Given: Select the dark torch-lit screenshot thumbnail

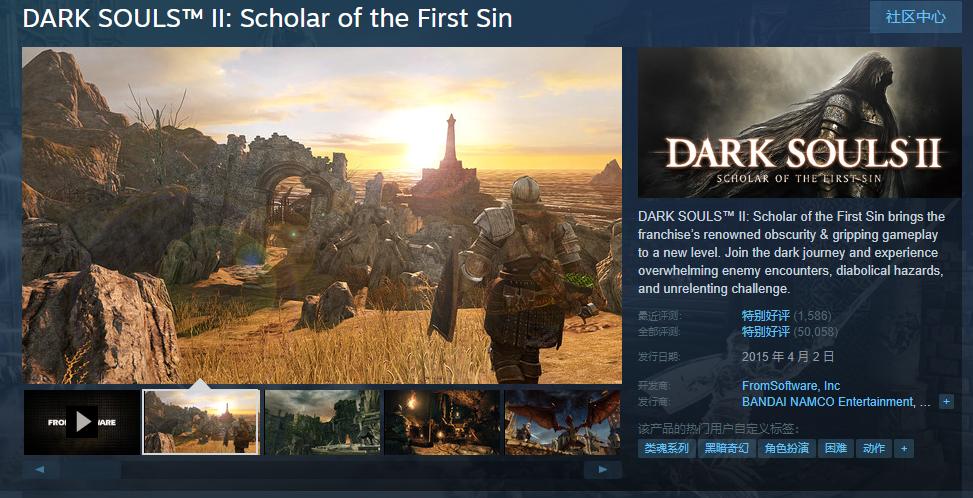Looking at the screenshot, I should pos(442,422).
